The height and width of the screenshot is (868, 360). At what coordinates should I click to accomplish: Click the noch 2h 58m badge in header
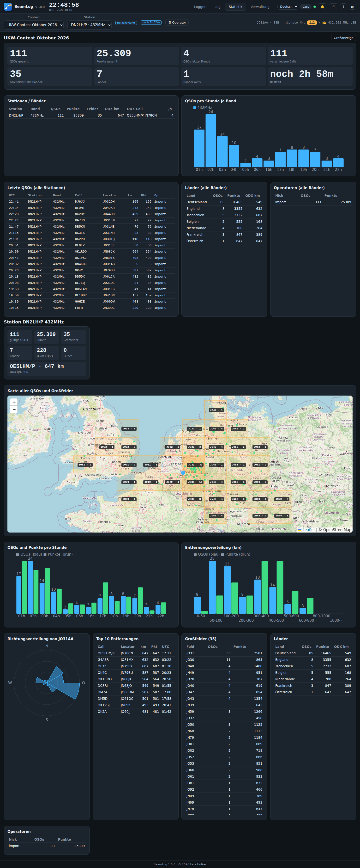click(151, 23)
